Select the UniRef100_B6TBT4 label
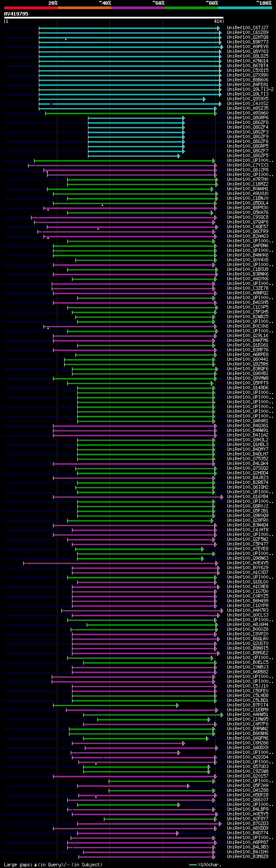This screenshot has height=868, width=276. coord(248,66)
